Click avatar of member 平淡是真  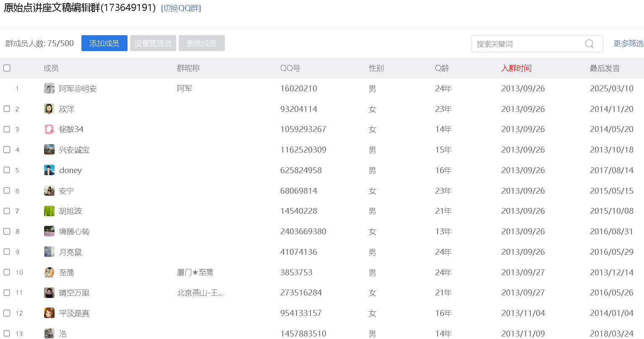pyautogui.click(x=49, y=313)
